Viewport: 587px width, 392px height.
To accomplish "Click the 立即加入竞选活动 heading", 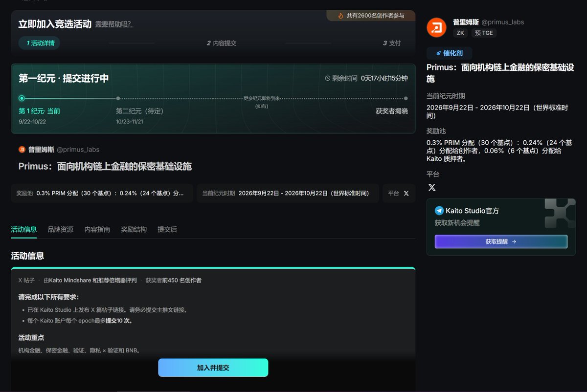I will 55,24.
